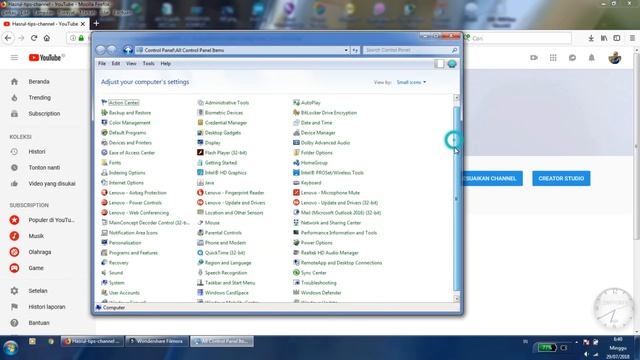This screenshot has height=360, width=640.
Task: Click the Search Control Panel field
Action: tap(411, 50)
